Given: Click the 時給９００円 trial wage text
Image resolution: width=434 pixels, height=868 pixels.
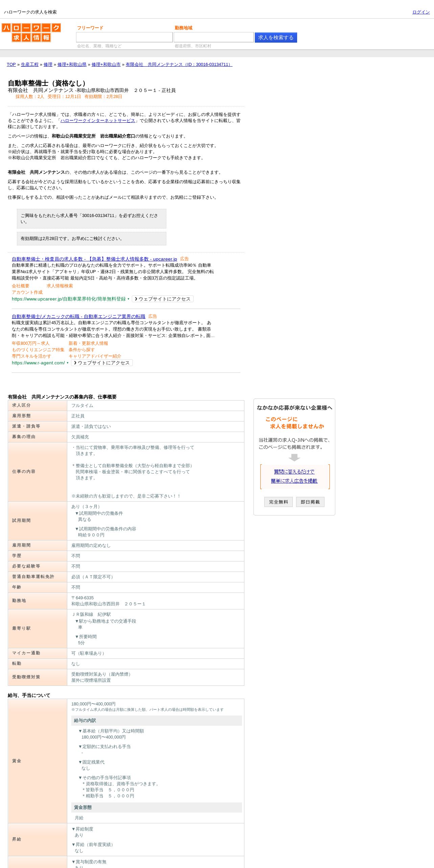Looking at the screenshot, I should pyautogui.click(x=91, y=535).
